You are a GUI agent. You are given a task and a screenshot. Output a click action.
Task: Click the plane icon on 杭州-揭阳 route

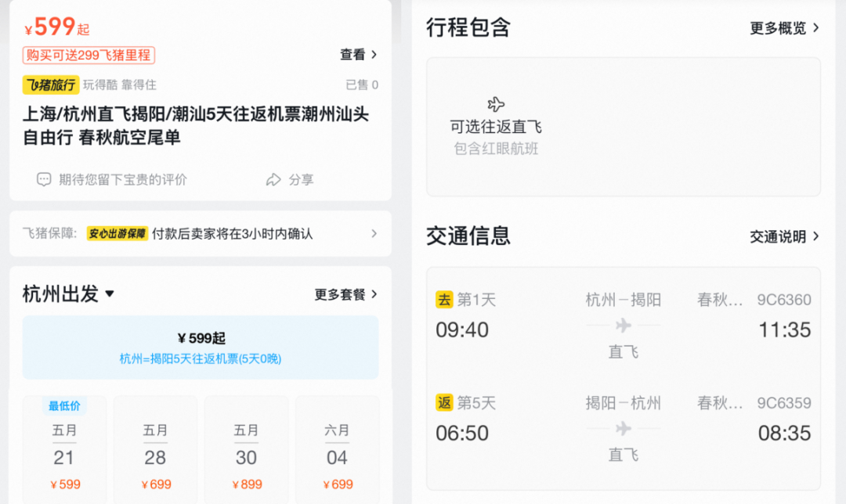624,325
